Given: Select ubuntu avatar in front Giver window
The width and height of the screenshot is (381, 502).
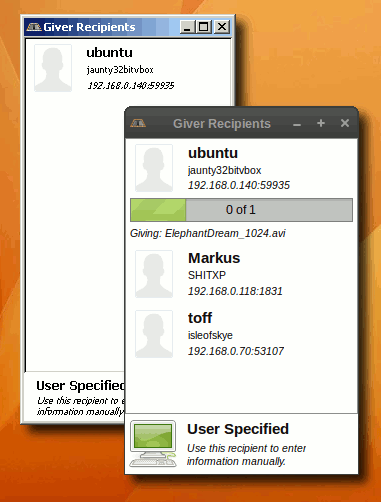Looking at the screenshot, I should click(x=154, y=168).
